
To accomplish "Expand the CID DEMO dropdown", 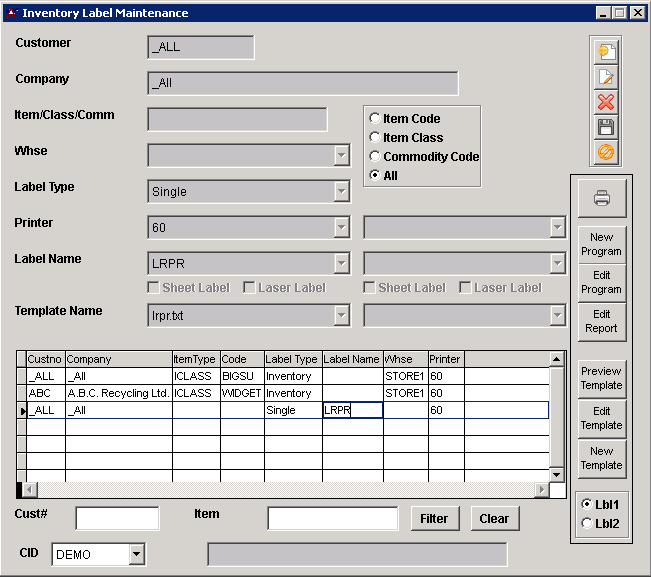I will pyautogui.click(x=137, y=554).
